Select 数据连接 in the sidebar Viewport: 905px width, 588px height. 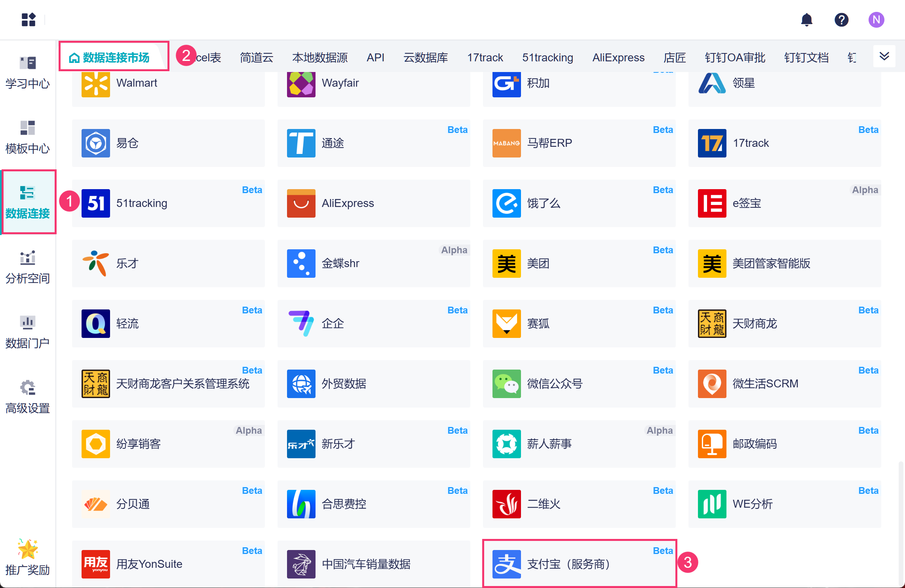(x=28, y=202)
